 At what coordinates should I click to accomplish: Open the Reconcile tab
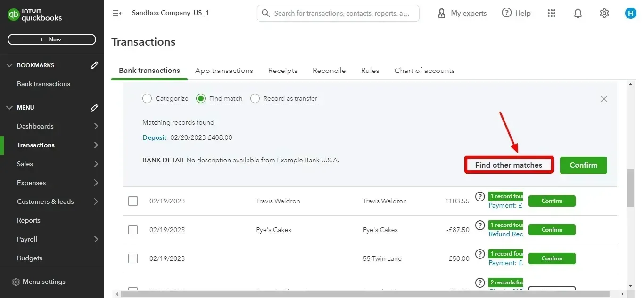point(329,71)
